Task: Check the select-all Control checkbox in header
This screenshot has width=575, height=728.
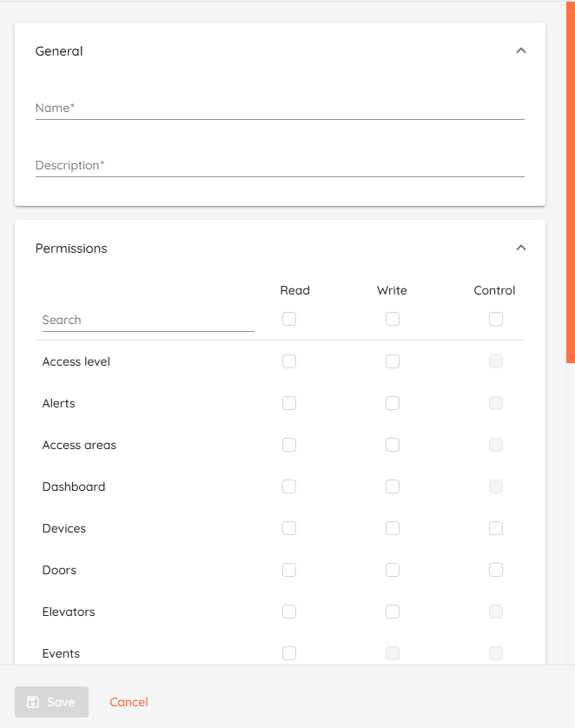Action: (496, 319)
